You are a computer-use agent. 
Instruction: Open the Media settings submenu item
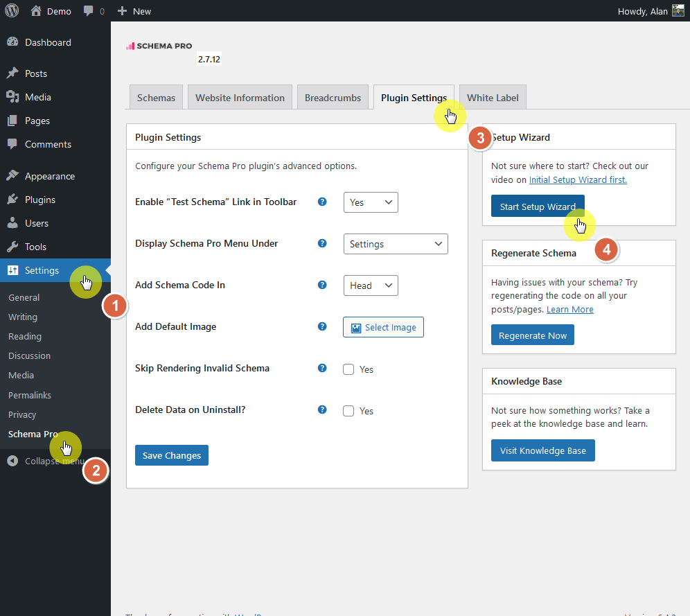(x=21, y=375)
